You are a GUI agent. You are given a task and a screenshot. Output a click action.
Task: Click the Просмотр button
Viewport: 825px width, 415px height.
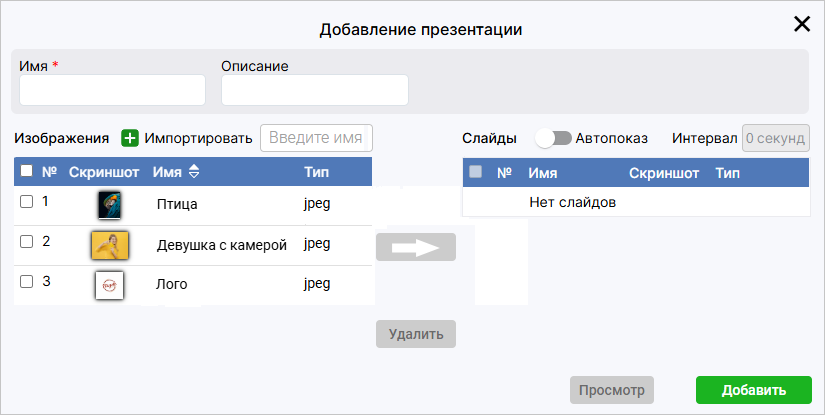point(611,390)
